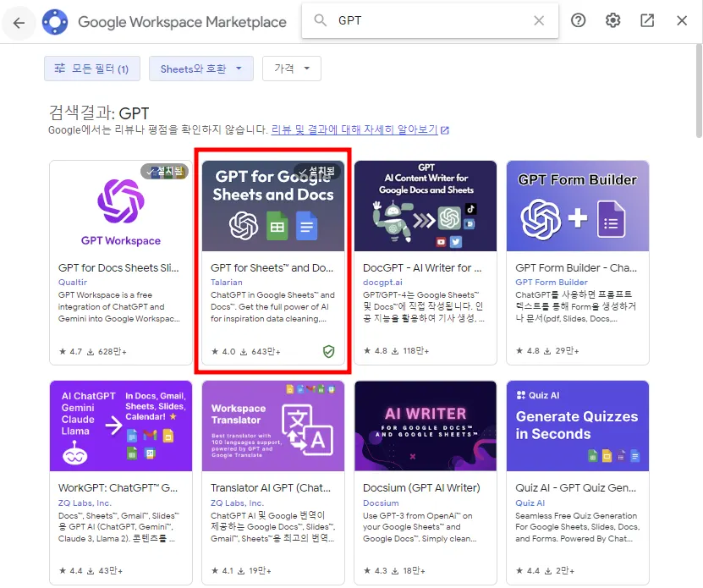Open Workspace Translator card image

[273, 426]
